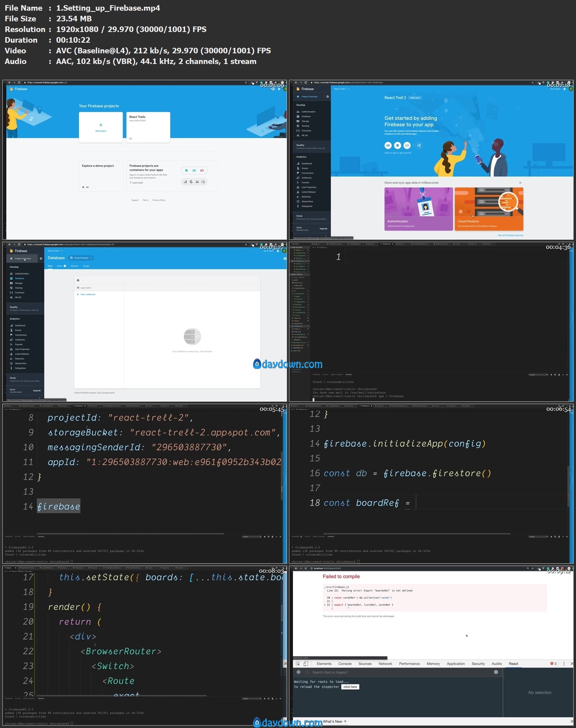The image size is (576, 728).
Task: Switch to Rules tab in Database view
Action: pyautogui.click(x=61, y=266)
